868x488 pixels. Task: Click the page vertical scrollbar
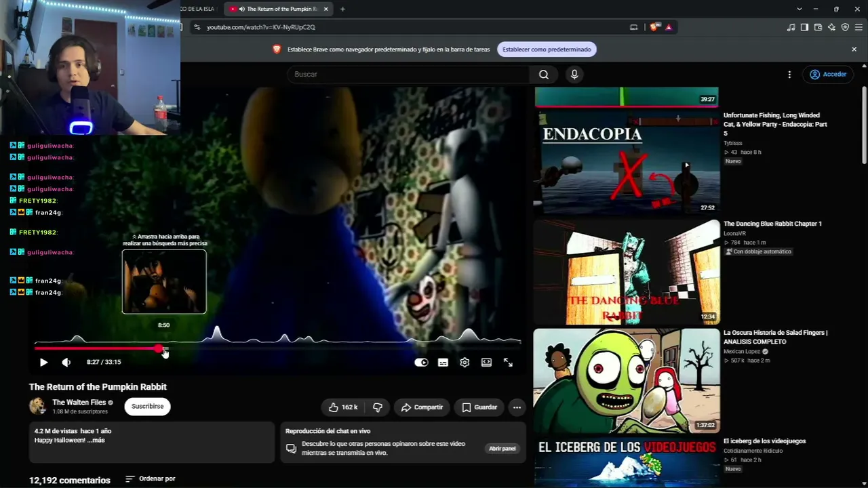click(x=864, y=125)
